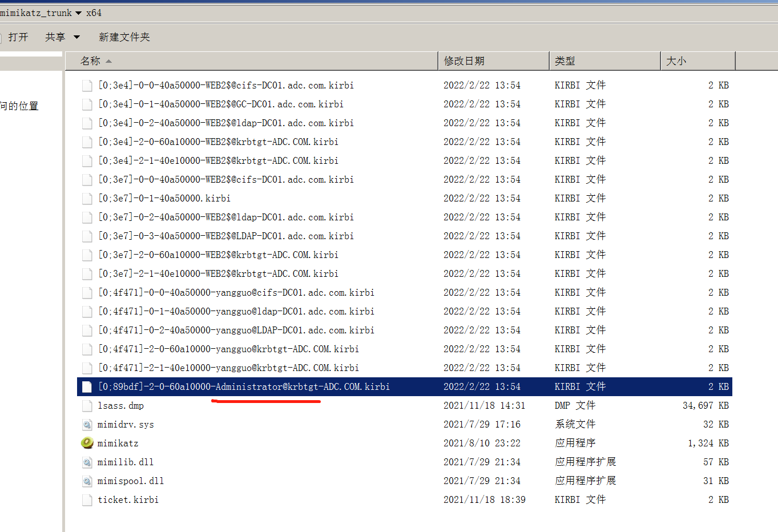778x532 pixels.
Task: Select the mimikatz application name
Action: tap(118, 443)
